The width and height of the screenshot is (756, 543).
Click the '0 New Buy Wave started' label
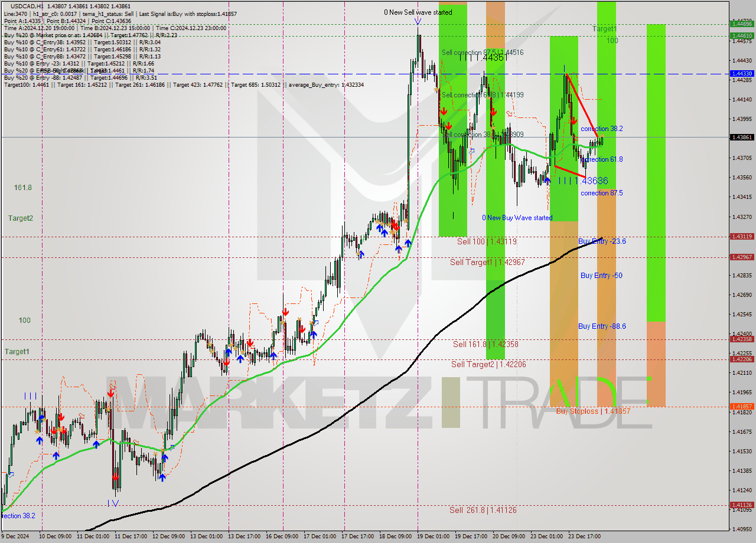[x=517, y=218]
